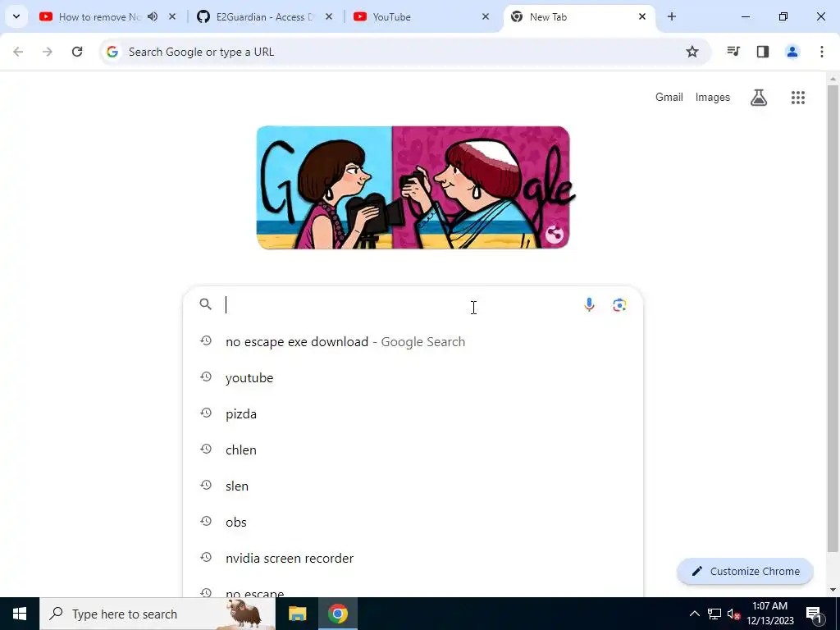The image size is (840, 630).
Task: Open the tab search dropdown arrow
Action: (16, 16)
